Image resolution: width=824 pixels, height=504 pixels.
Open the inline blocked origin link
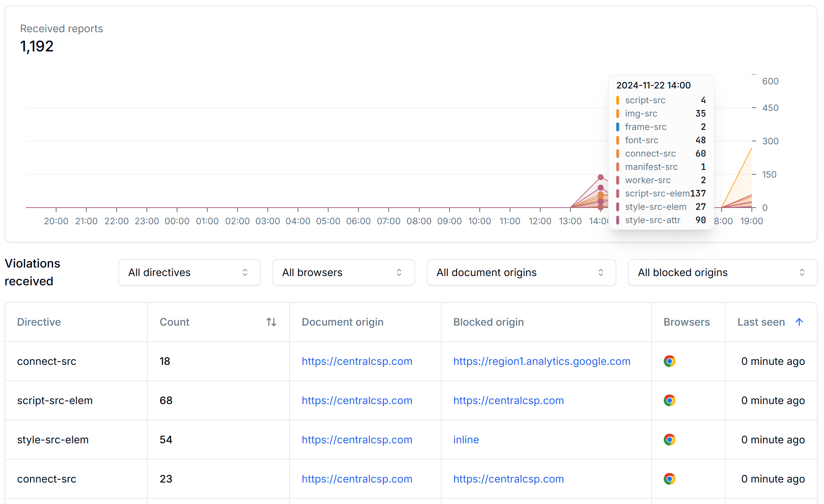click(x=466, y=440)
